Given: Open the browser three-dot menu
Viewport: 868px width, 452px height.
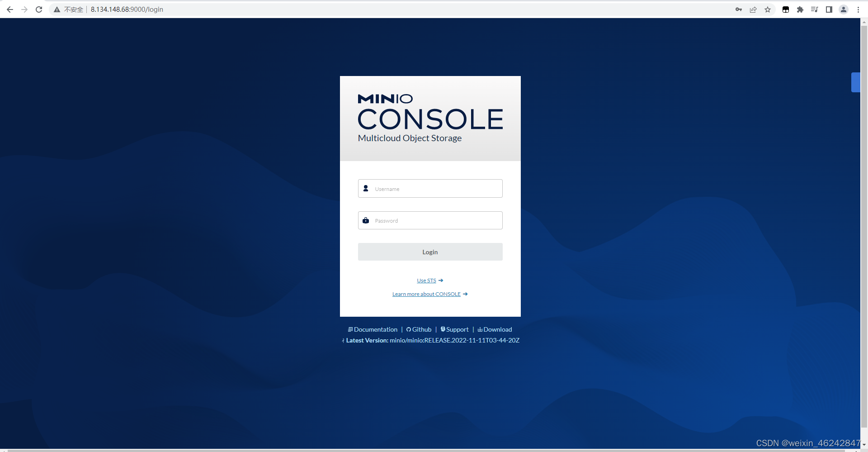Looking at the screenshot, I should [859, 9].
